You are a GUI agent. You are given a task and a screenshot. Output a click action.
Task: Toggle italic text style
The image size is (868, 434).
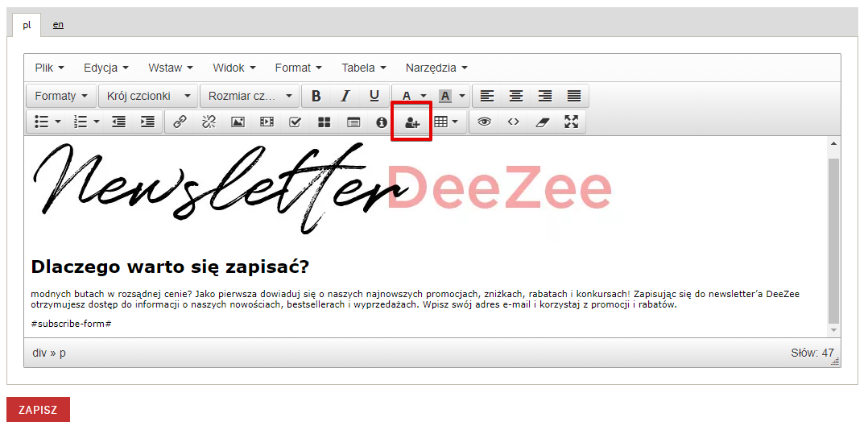click(345, 96)
